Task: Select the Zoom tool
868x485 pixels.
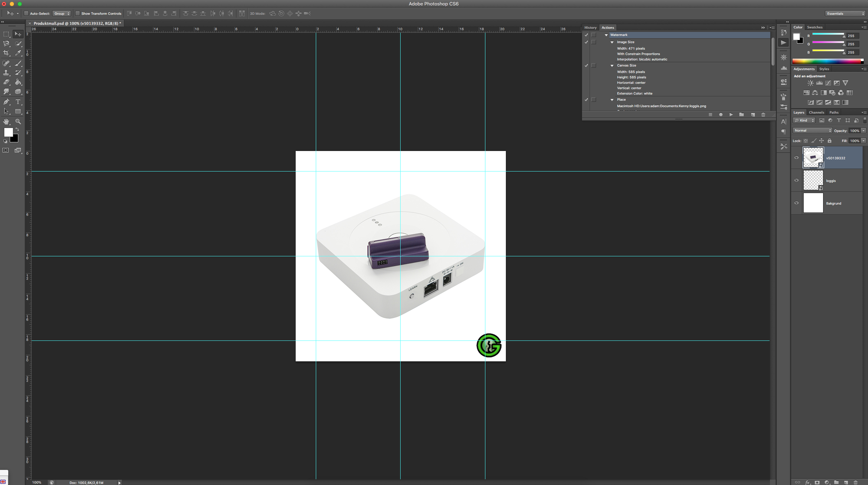Action: [x=18, y=122]
